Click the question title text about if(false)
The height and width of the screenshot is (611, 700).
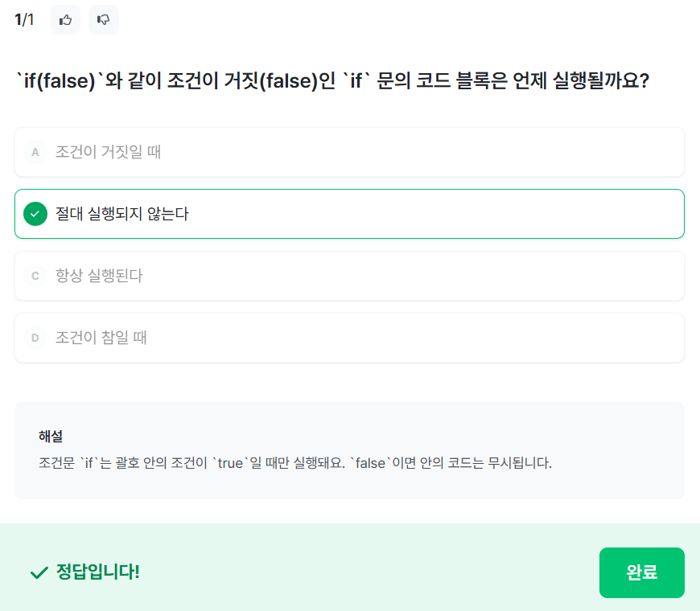(332, 82)
